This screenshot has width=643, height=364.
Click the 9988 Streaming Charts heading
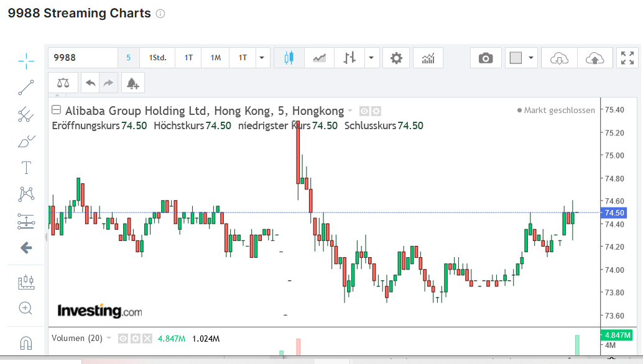pos(79,13)
